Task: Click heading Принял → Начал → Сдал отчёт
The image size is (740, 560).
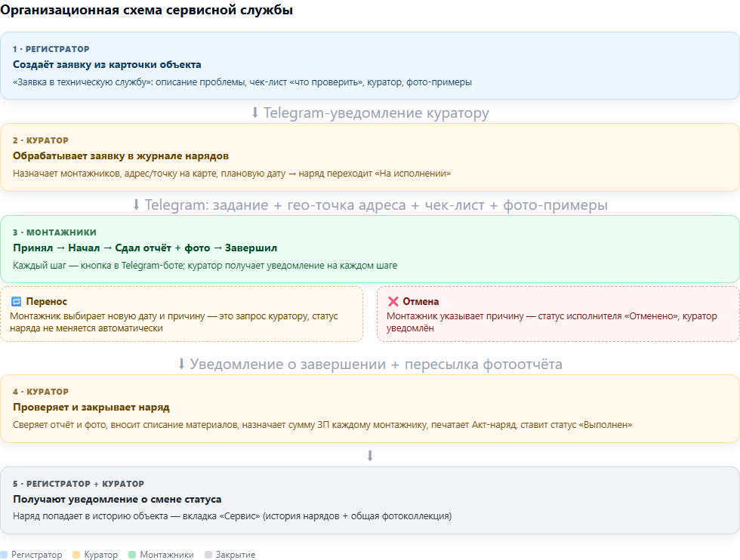Action: (x=145, y=248)
